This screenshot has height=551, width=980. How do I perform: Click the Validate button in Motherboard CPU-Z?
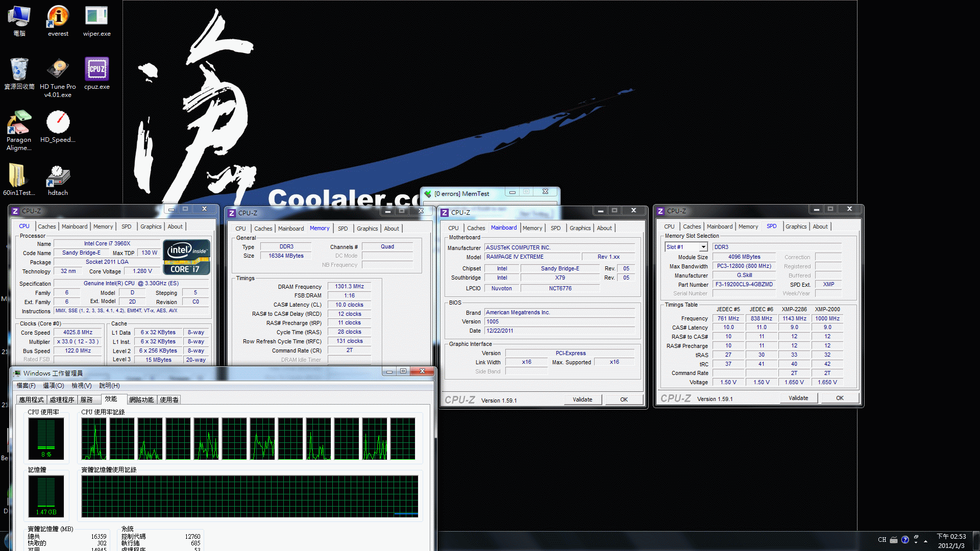tap(580, 399)
